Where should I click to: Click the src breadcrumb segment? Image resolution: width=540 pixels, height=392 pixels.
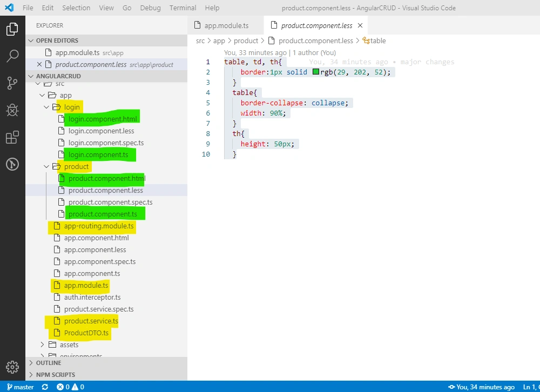pyautogui.click(x=200, y=40)
